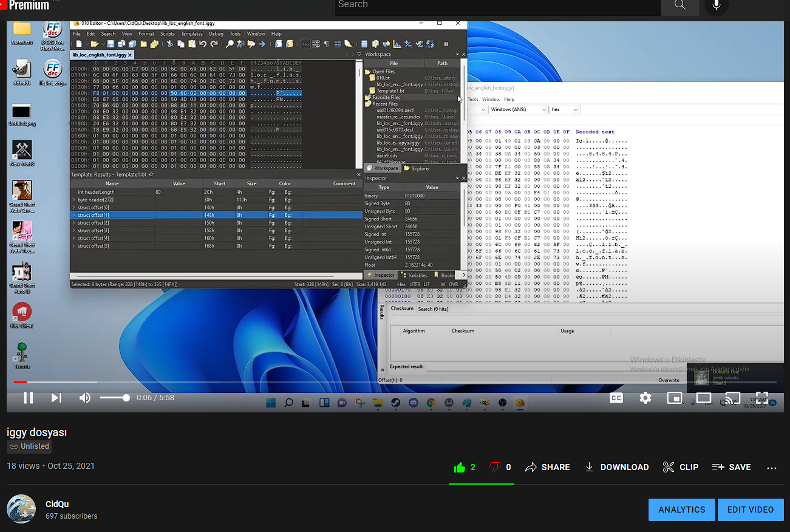Click the Goto blue arrow icon in 010 Editor
This screenshot has height=532, width=790.
(262, 44)
